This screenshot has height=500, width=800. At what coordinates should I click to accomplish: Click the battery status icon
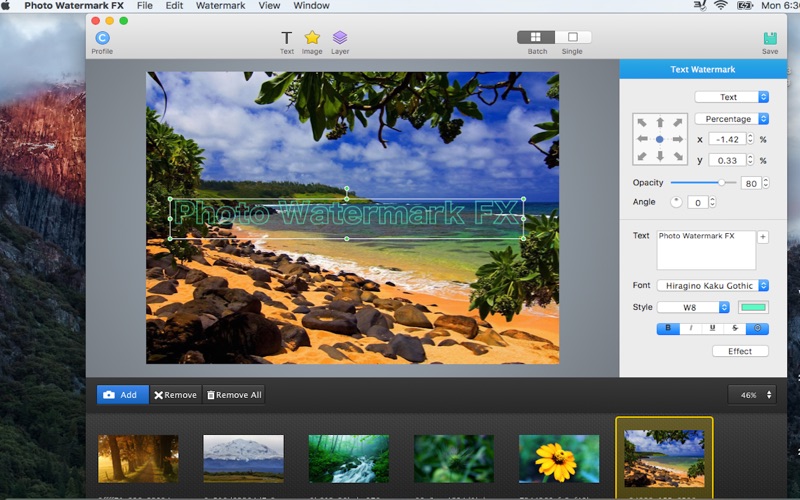click(x=745, y=6)
